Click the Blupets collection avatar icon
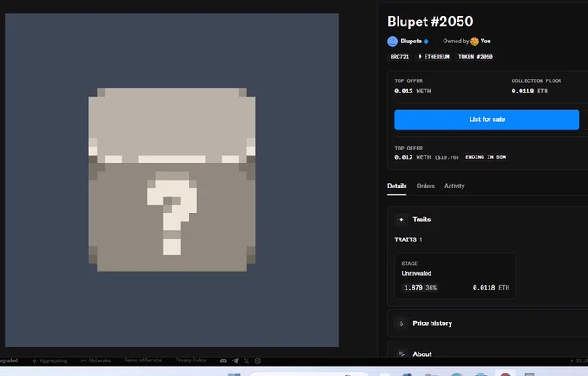588x376 pixels. pyautogui.click(x=393, y=41)
